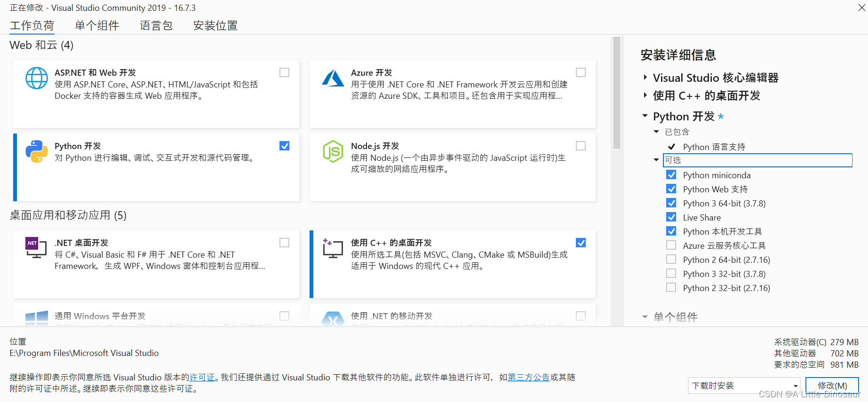The width and height of the screenshot is (868, 402).
Task: Check Python 2 64-bit (2.7.16) option
Action: [x=671, y=260]
